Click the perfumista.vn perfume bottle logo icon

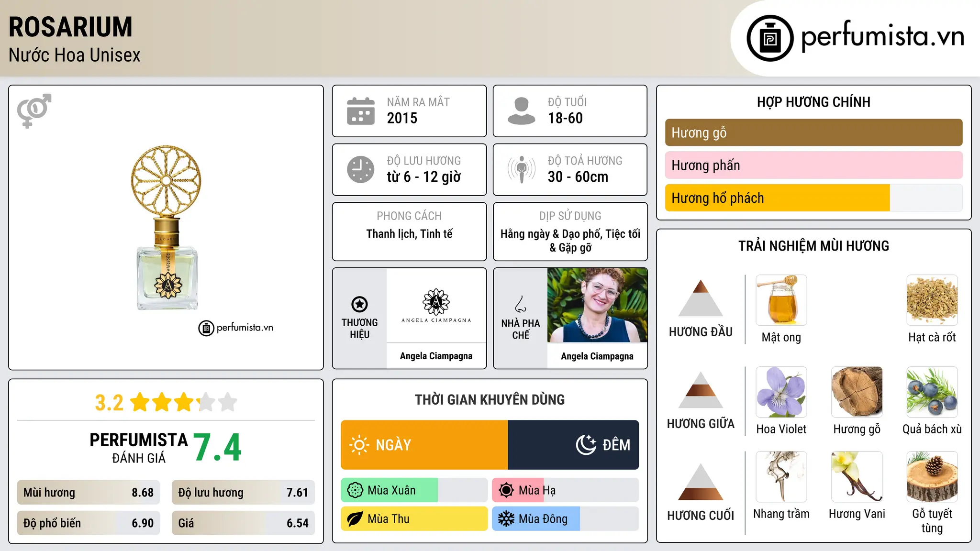tap(770, 38)
